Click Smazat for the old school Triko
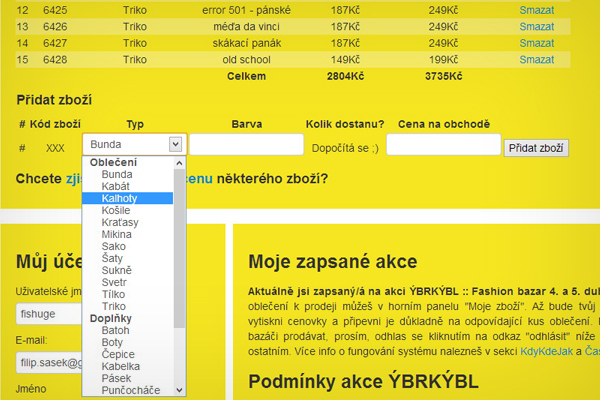Viewport: 600px width, 400px height. (x=536, y=60)
